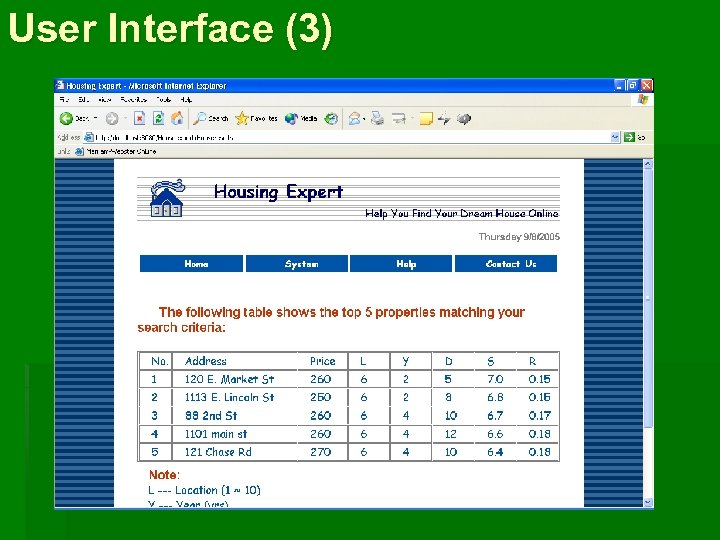Click the yellow Discuss note icon
Screen dimensions: 720x540
[426, 119]
